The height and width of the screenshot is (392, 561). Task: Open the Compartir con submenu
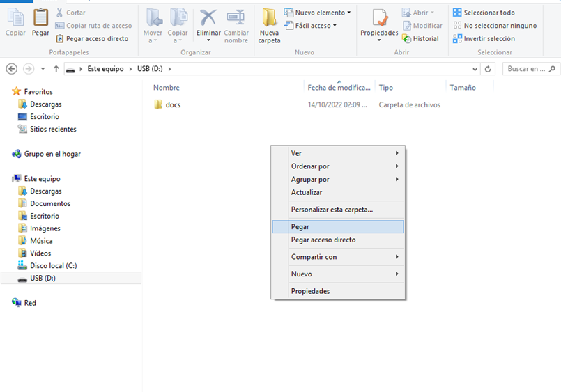338,257
